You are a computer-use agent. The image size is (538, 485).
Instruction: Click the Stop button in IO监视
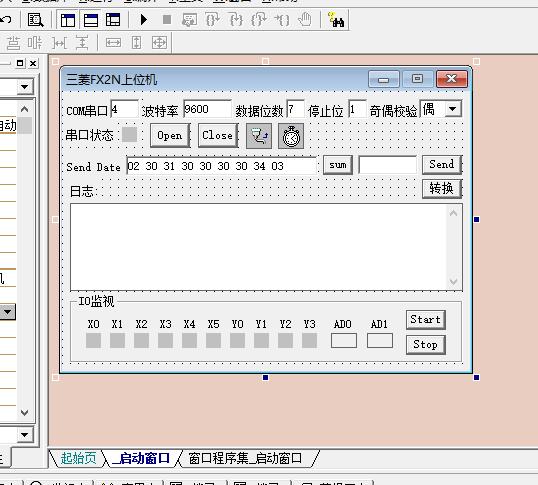426,344
